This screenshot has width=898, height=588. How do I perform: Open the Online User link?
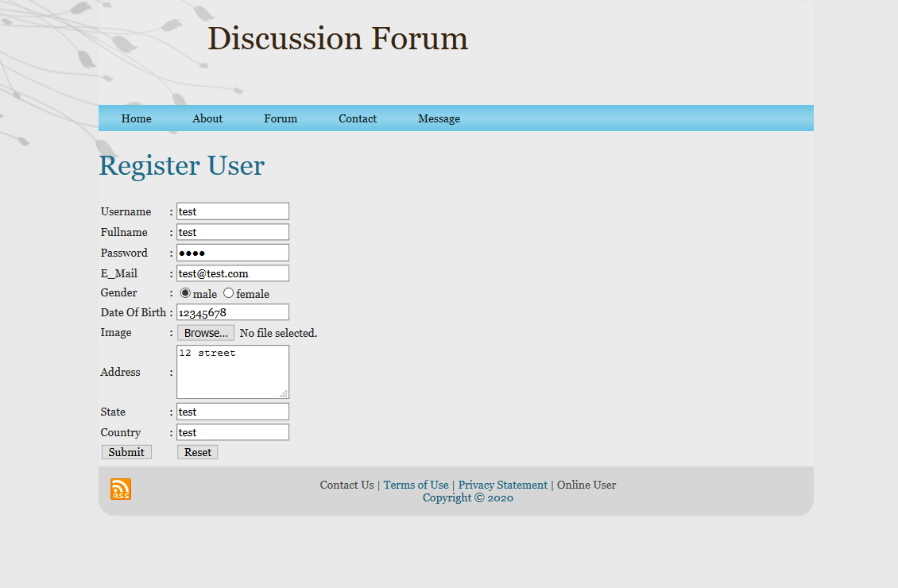point(586,485)
